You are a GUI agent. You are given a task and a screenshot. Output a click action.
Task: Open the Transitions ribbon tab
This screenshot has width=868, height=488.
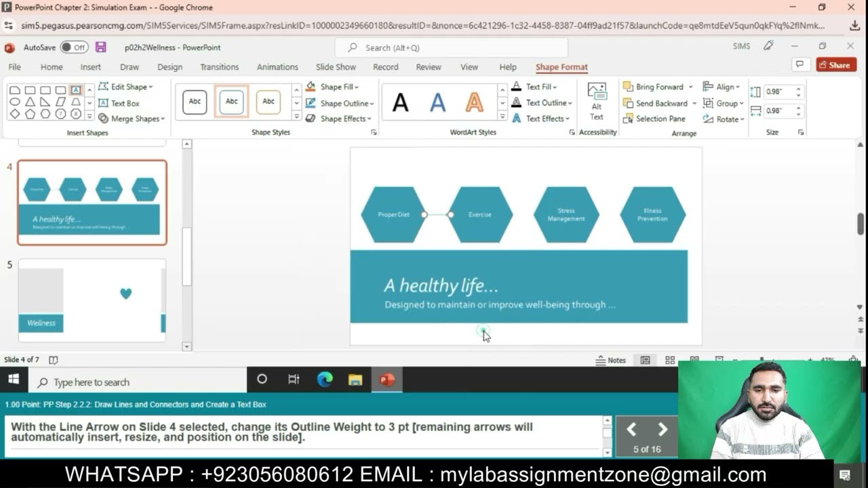coord(219,67)
